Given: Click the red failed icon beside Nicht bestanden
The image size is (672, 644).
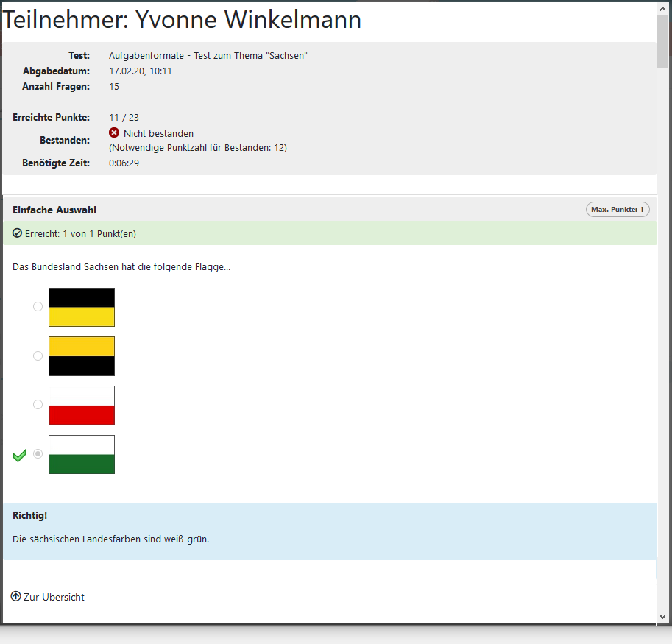Looking at the screenshot, I should click(x=114, y=133).
